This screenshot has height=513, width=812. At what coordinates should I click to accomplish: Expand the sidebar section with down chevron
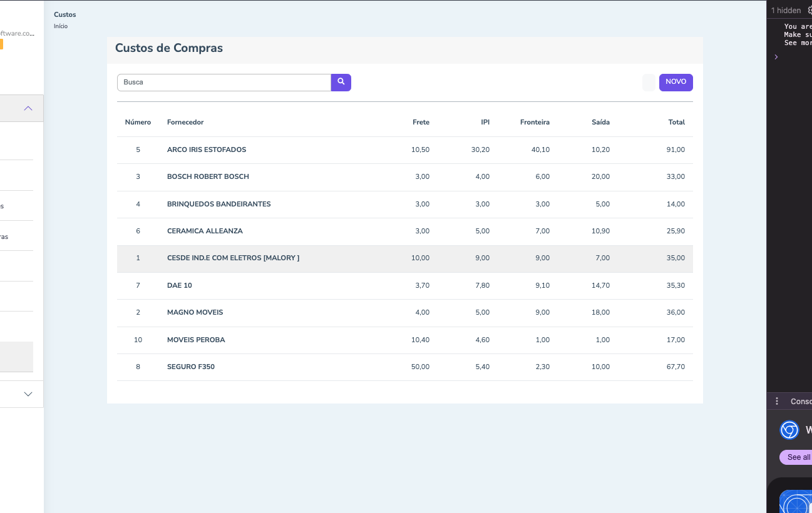[x=28, y=394]
